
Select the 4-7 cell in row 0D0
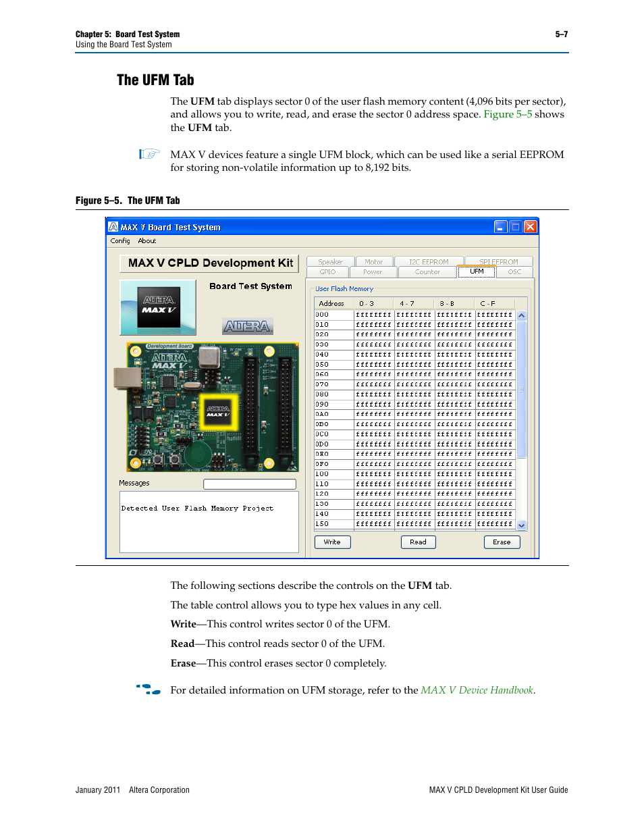point(414,444)
